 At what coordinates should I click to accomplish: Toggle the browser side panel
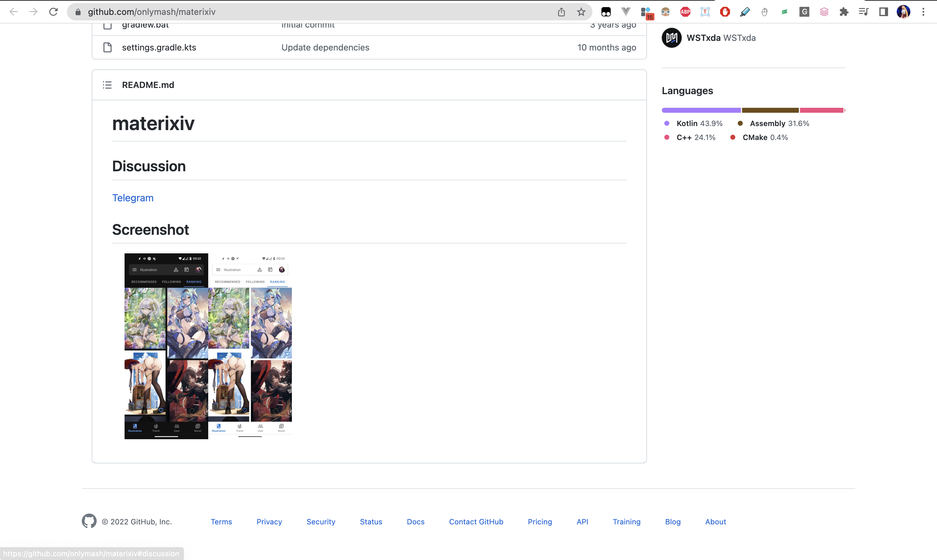(x=883, y=12)
